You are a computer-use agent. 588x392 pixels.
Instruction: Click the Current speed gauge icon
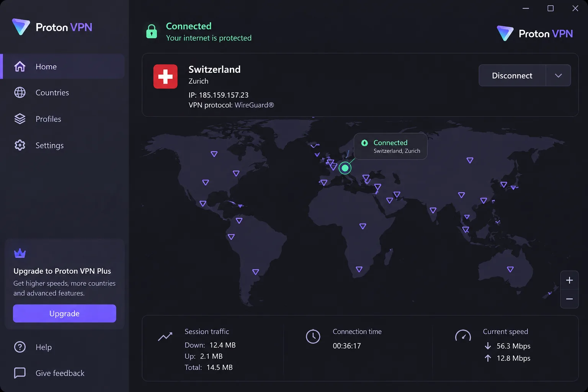click(x=463, y=336)
